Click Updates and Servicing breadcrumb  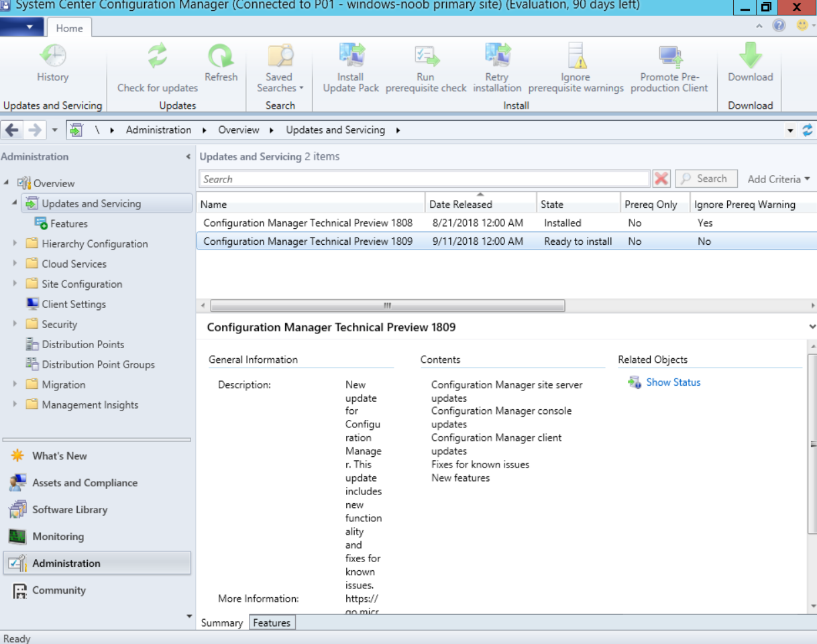335,130
